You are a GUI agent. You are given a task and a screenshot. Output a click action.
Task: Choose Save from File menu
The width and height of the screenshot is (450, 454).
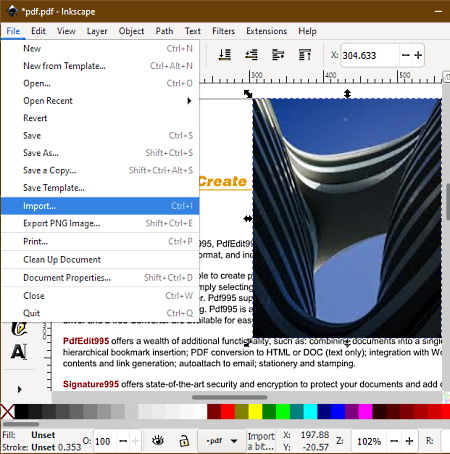(100, 136)
